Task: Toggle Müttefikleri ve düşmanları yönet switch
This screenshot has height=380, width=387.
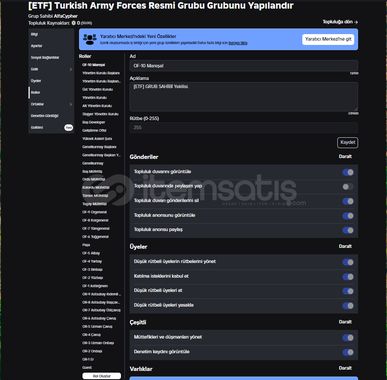Action: coord(348,338)
